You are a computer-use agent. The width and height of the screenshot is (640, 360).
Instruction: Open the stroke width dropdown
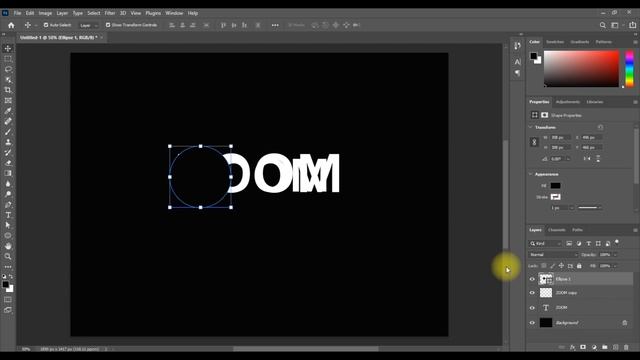tap(571, 208)
